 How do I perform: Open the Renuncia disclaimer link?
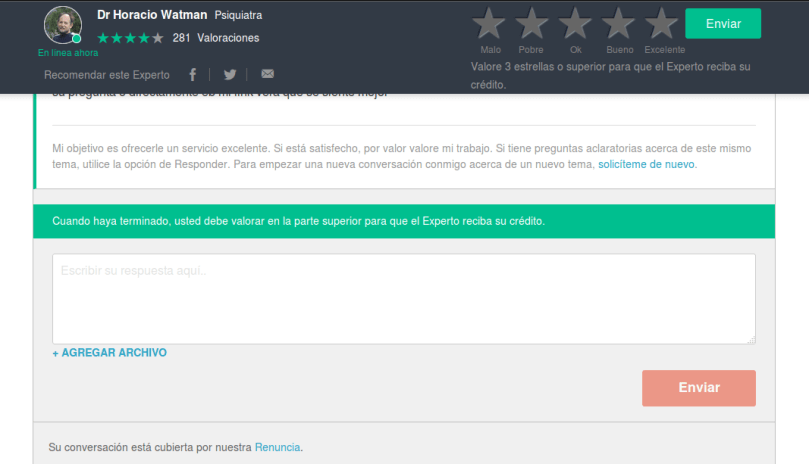click(277, 447)
